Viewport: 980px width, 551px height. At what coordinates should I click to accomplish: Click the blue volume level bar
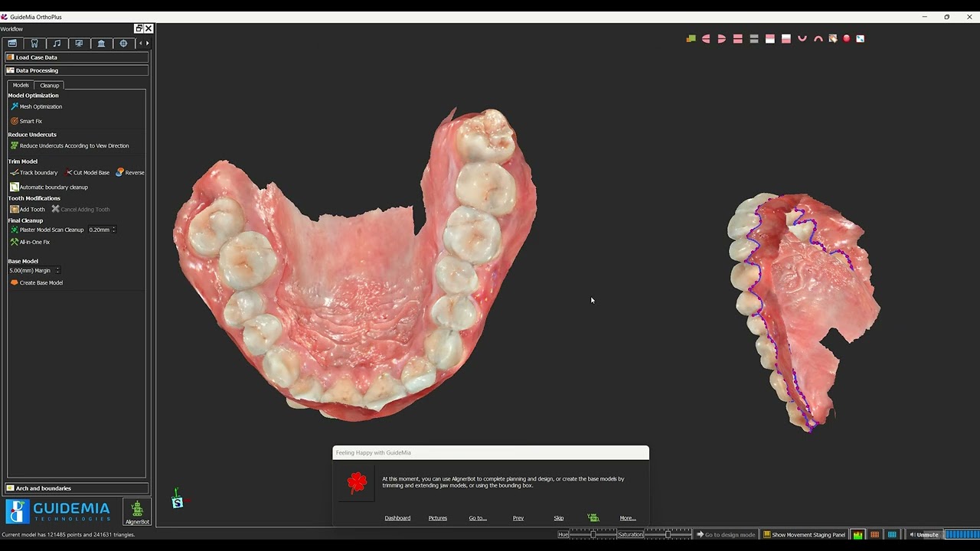pyautogui.click(x=962, y=535)
